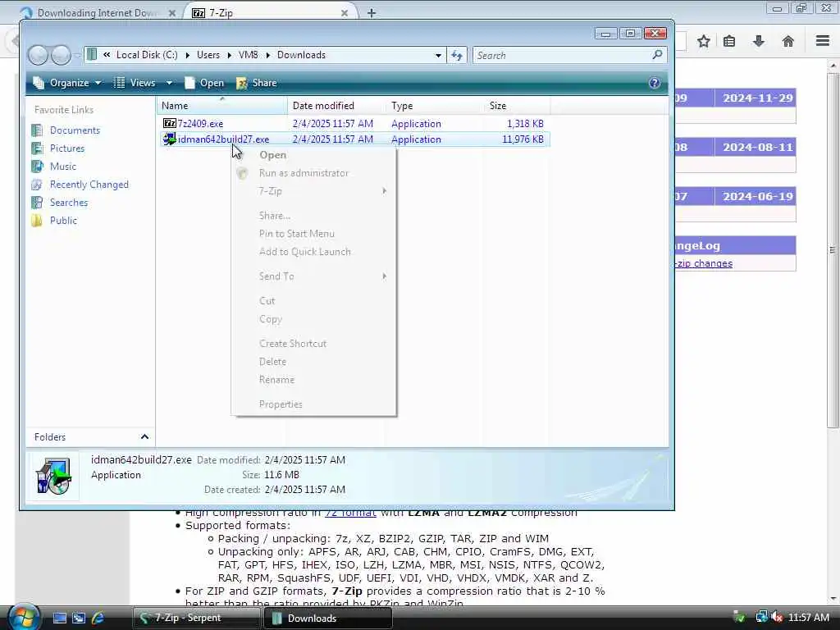Click the muted volume tray icon
This screenshot has width=840, height=630.
tap(778, 618)
